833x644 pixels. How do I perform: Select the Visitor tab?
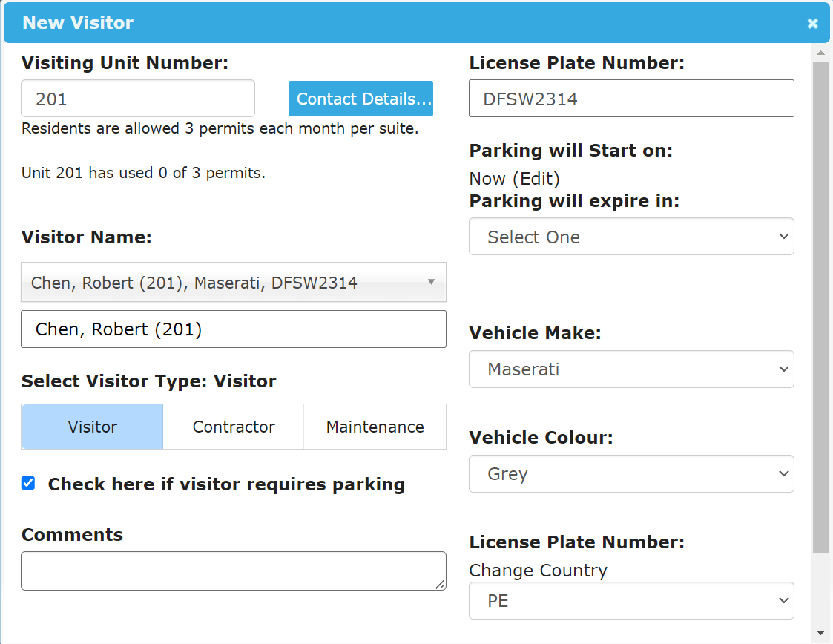tap(91, 427)
